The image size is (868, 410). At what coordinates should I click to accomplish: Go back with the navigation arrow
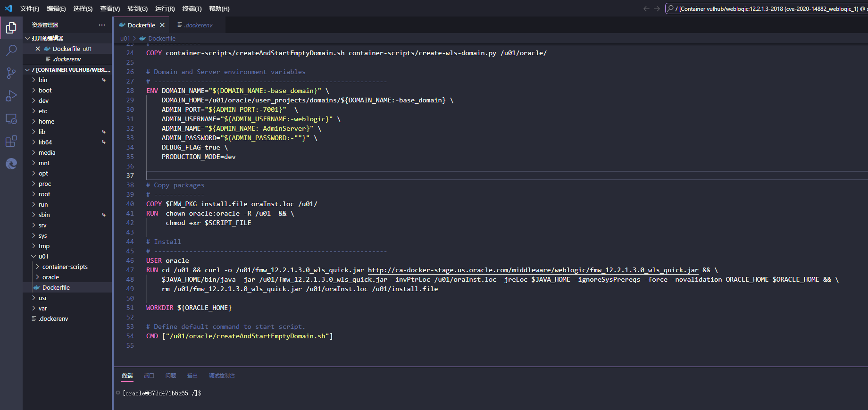(646, 8)
